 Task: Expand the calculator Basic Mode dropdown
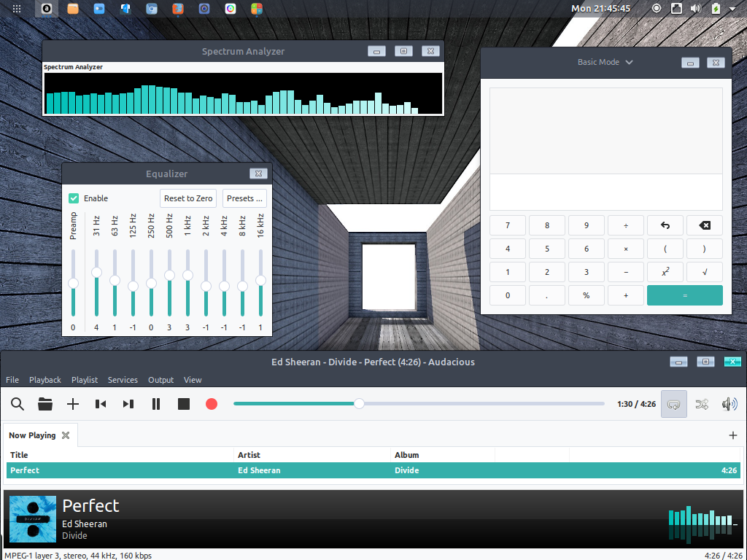coord(605,63)
